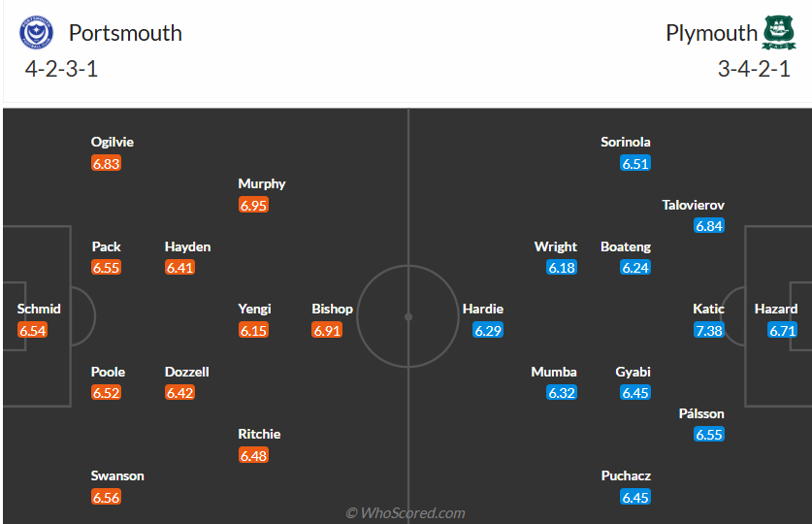812x524 pixels.
Task: Open the Portsmouth team name link
Action: coord(125,33)
